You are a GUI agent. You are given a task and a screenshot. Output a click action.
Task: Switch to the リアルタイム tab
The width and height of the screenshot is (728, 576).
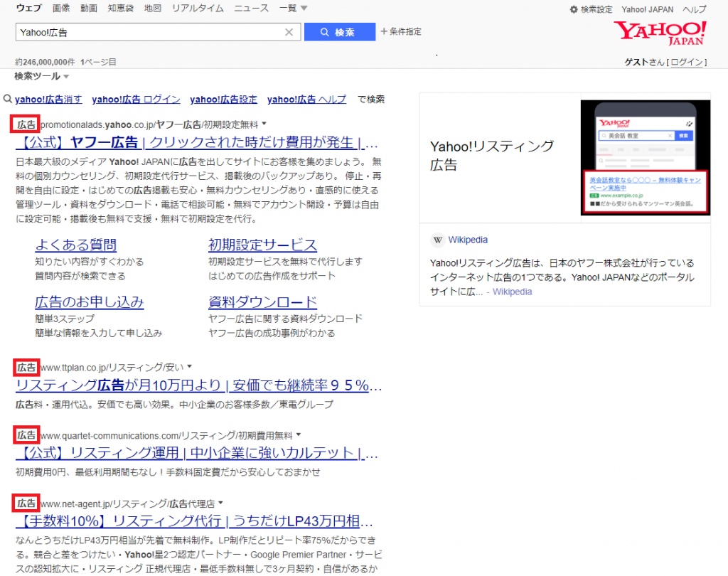click(x=198, y=9)
